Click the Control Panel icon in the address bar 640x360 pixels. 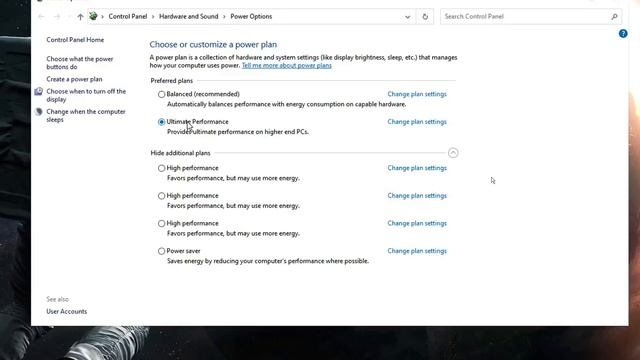click(93, 16)
